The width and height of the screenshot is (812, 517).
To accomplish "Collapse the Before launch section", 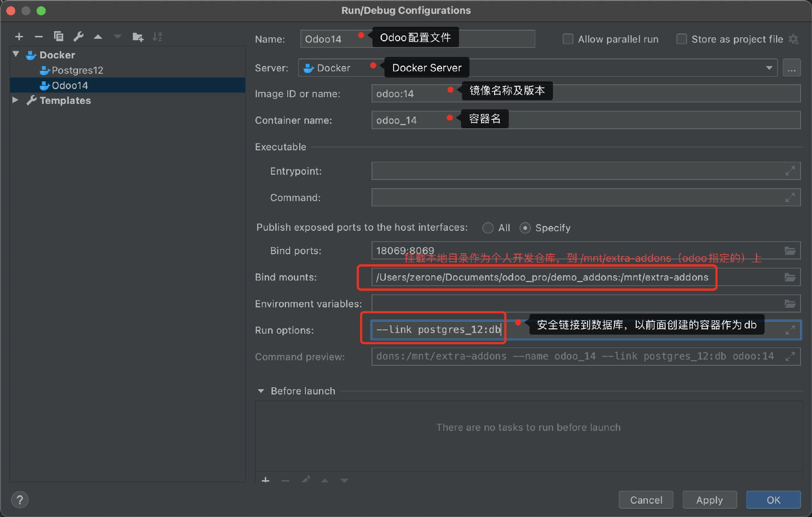I will (x=261, y=391).
